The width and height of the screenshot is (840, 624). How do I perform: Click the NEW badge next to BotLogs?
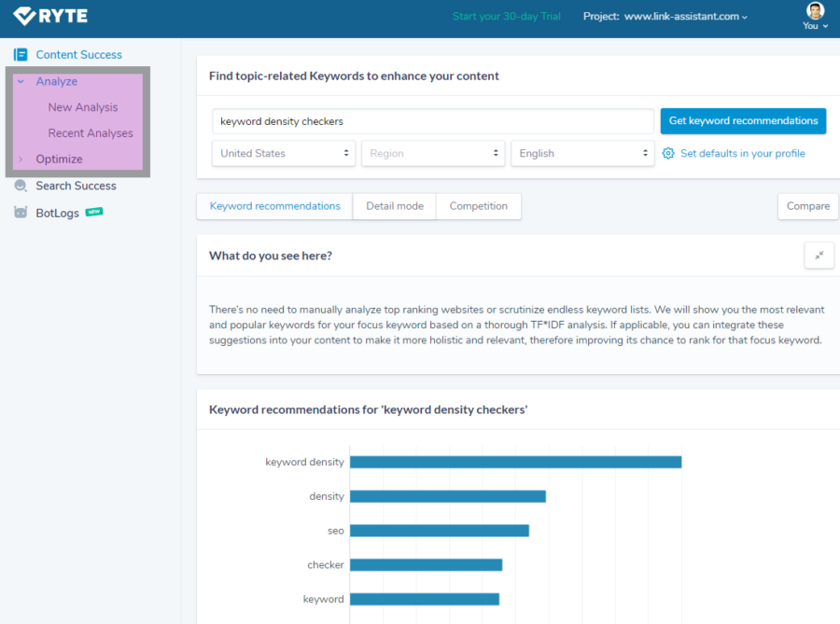(94, 212)
